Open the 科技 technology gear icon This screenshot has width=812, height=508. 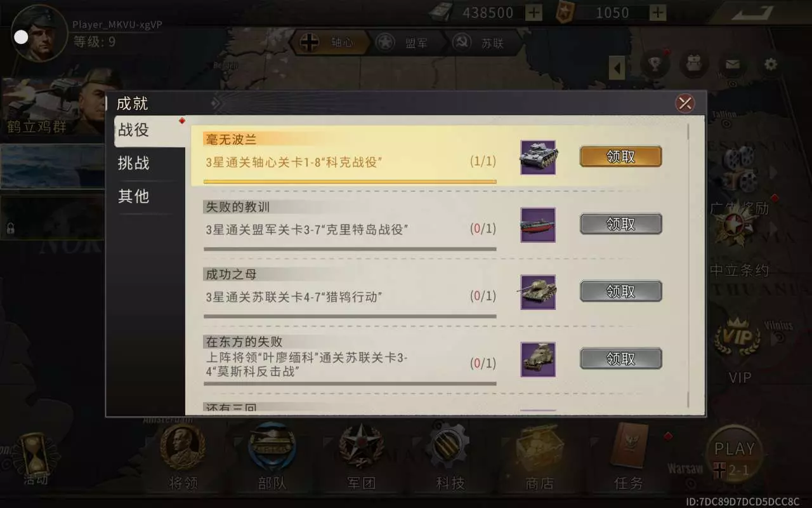pos(450,457)
